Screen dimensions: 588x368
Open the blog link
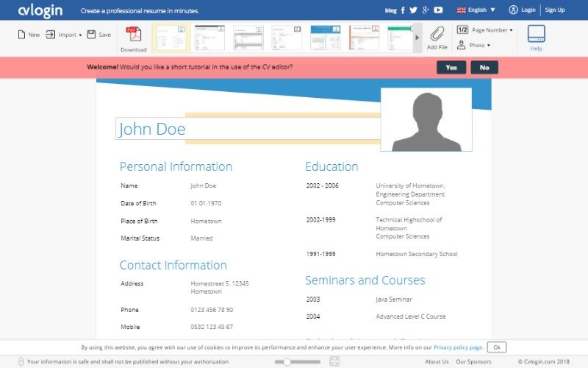point(390,10)
